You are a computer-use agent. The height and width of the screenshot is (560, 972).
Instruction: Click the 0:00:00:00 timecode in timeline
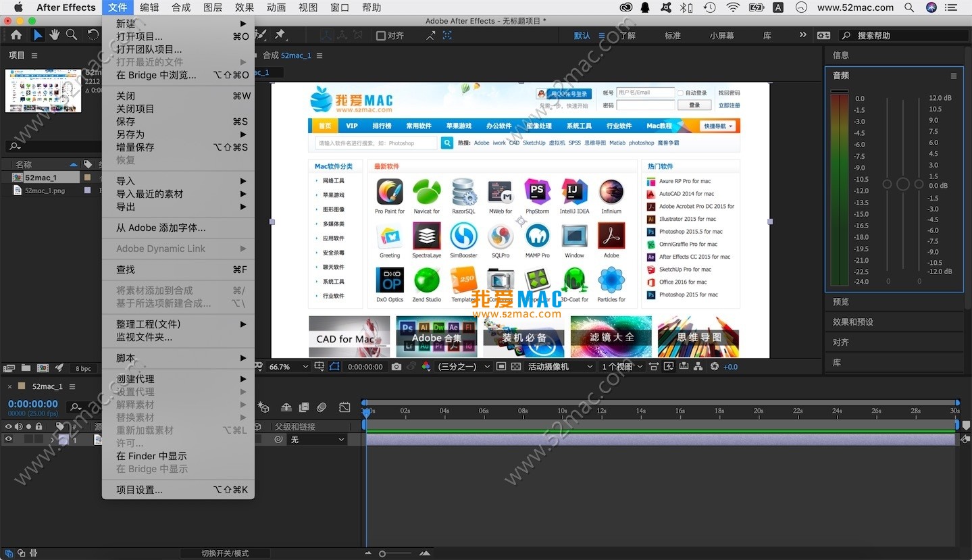pos(33,404)
